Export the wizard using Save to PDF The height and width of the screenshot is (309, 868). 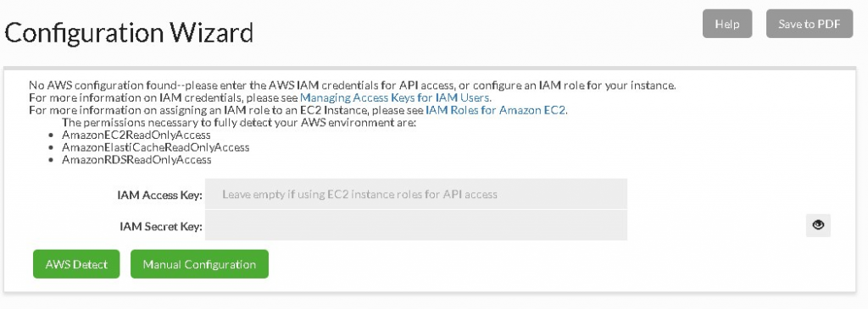(x=810, y=24)
